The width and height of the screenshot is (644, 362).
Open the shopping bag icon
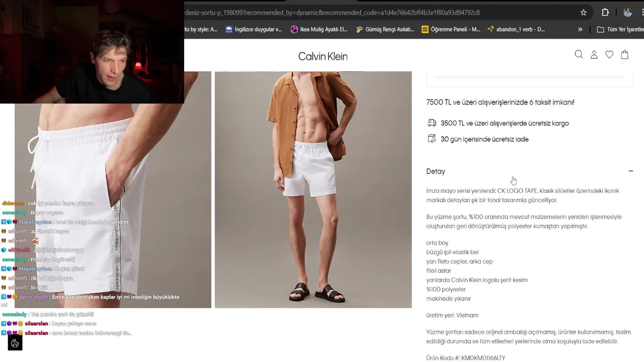[x=625, y=54]
